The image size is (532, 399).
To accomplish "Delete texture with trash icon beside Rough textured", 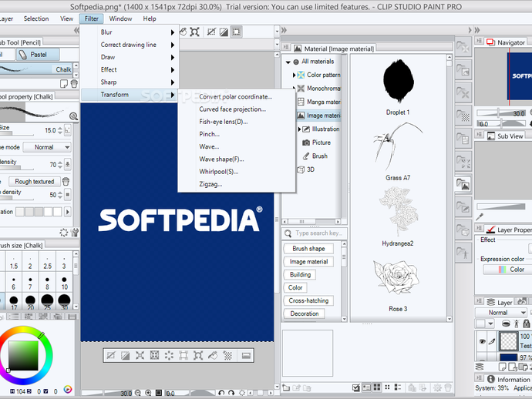I will (66, 182).
